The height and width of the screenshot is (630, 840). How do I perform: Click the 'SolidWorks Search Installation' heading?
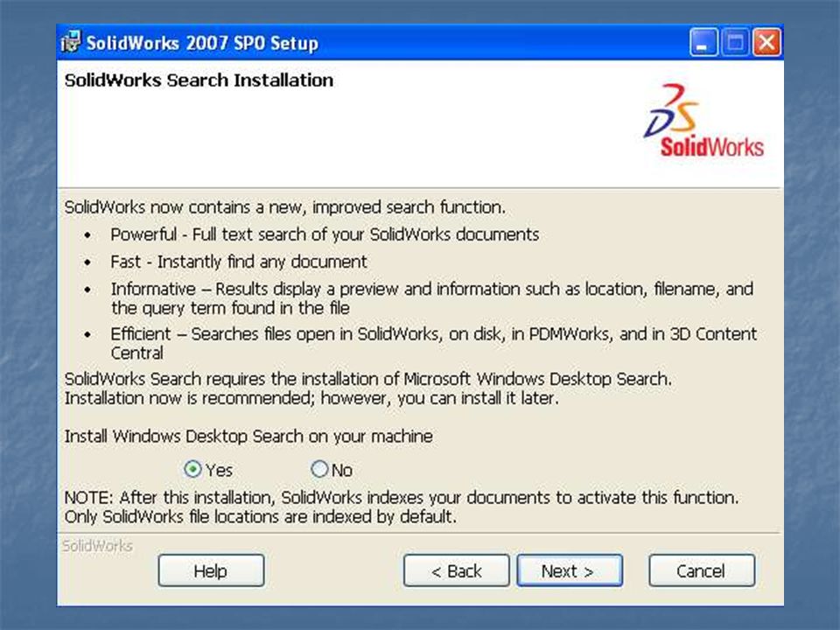pos(199,80)
